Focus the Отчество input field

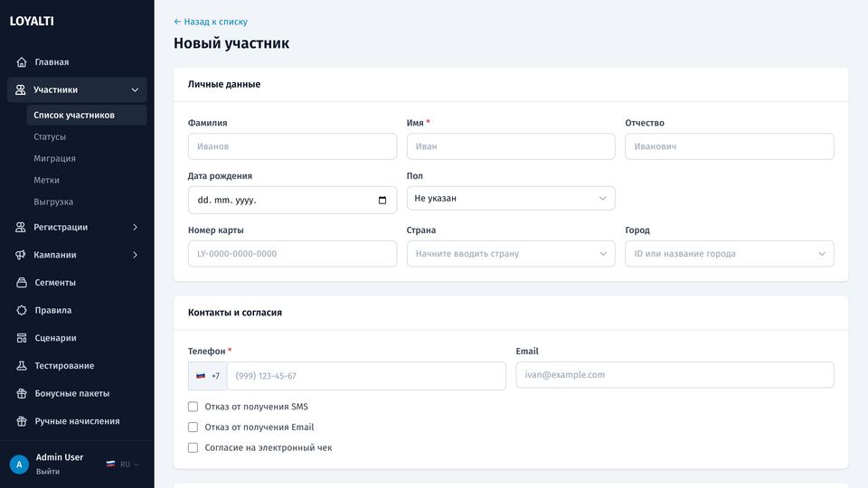pos(730,146)
